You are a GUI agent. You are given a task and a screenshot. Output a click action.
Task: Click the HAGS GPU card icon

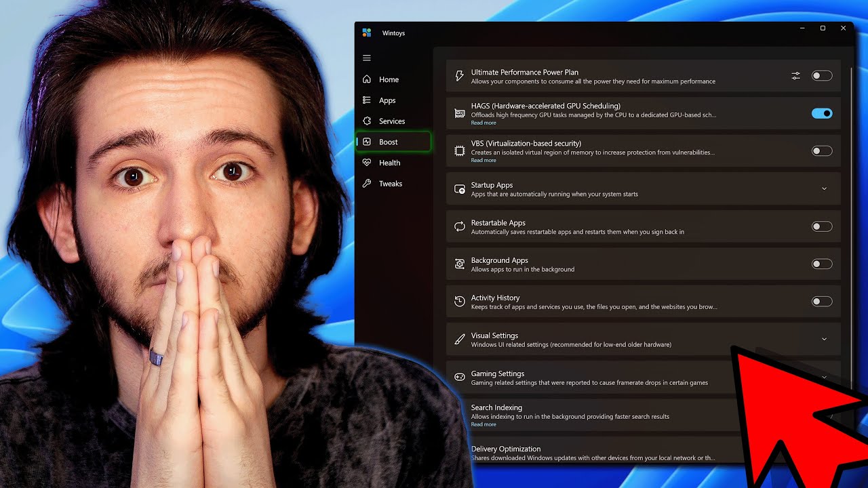[x=459, y=114]
